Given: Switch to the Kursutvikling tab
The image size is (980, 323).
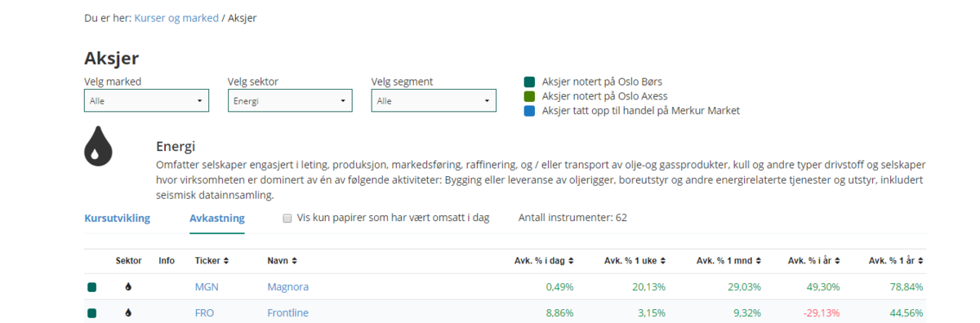Looking at the screenshot, I should tap(117, 218).
